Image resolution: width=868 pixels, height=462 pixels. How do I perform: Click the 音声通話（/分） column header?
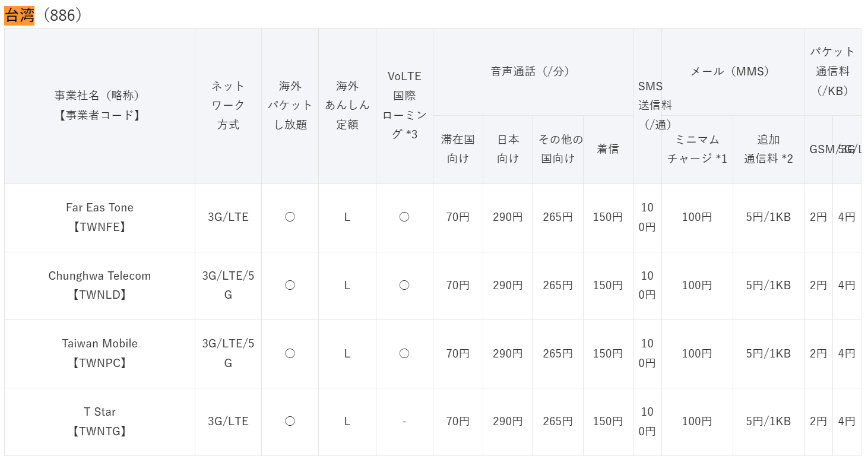[533, 71]
